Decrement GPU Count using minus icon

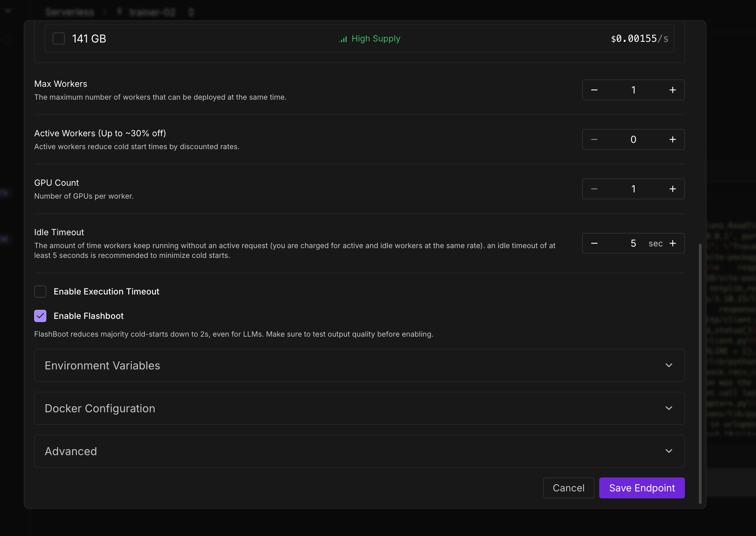pos(594,189)
